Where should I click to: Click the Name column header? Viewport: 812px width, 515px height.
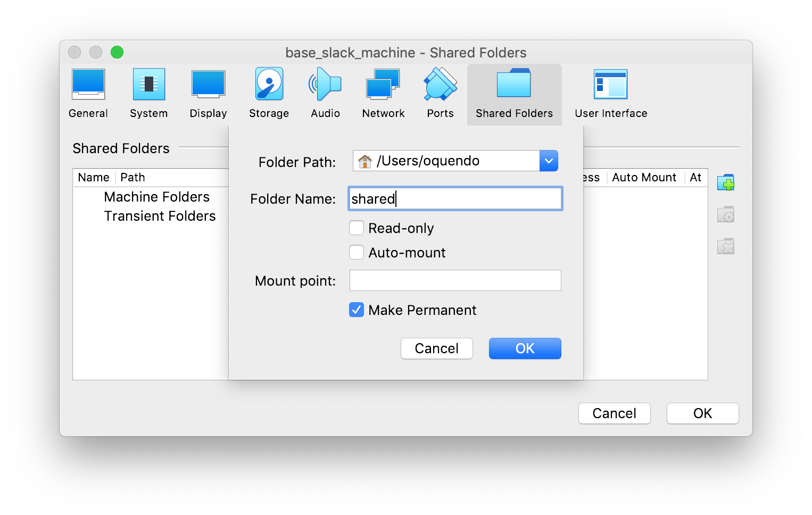[94, 177]
